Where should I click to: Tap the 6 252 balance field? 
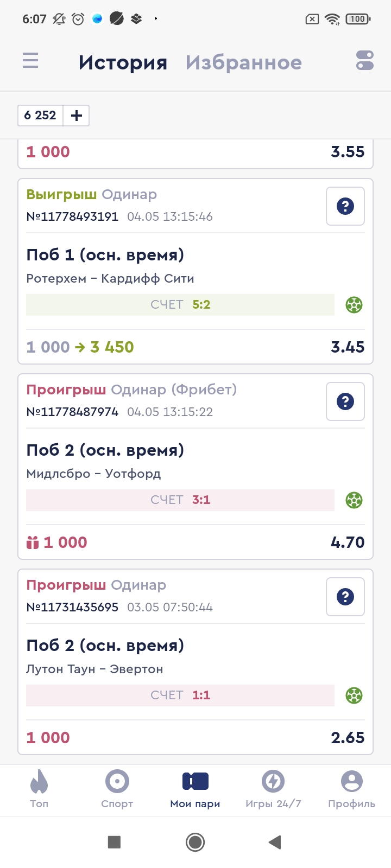click(x=41, y=116)
